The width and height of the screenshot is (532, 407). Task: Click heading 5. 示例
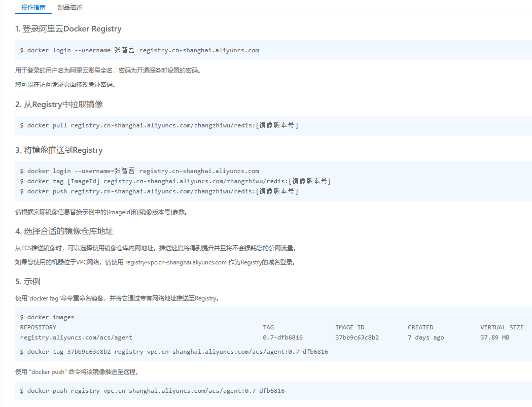point(28,282)
